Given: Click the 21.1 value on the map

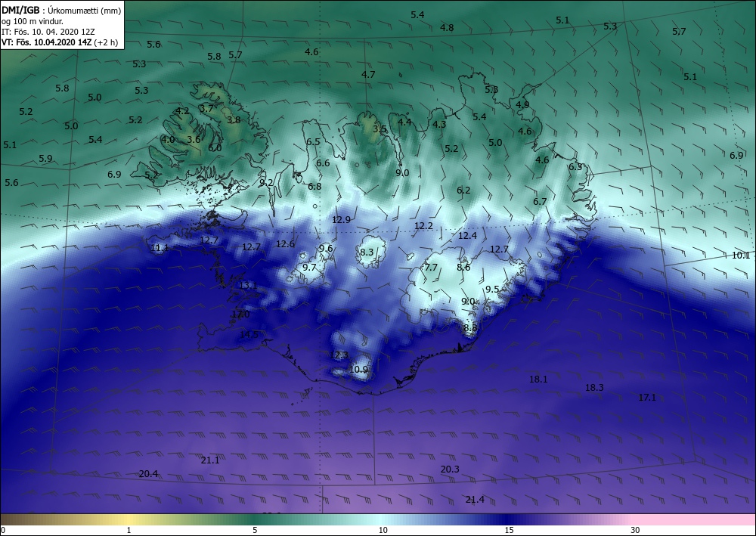Looking at the screenshot, I should tap(210, 460).
